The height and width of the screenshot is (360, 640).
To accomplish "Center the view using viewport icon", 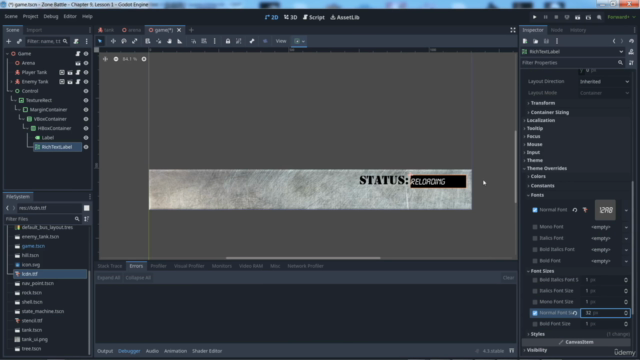I will 105,59.
